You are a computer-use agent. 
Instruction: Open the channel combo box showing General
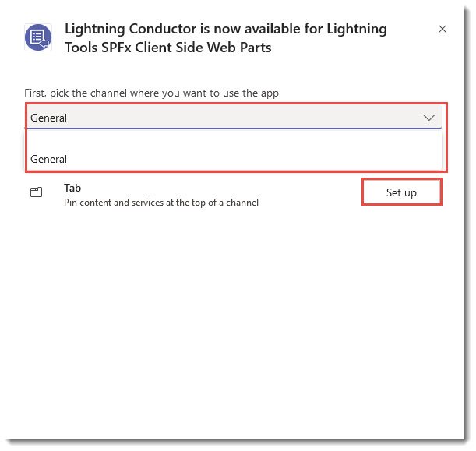(226, 118)
